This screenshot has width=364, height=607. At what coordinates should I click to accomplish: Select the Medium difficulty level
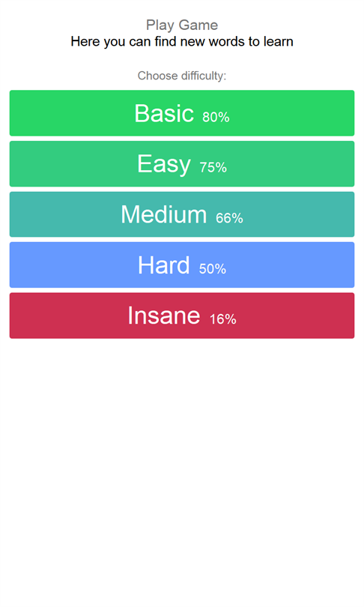[x=182, y=214]
